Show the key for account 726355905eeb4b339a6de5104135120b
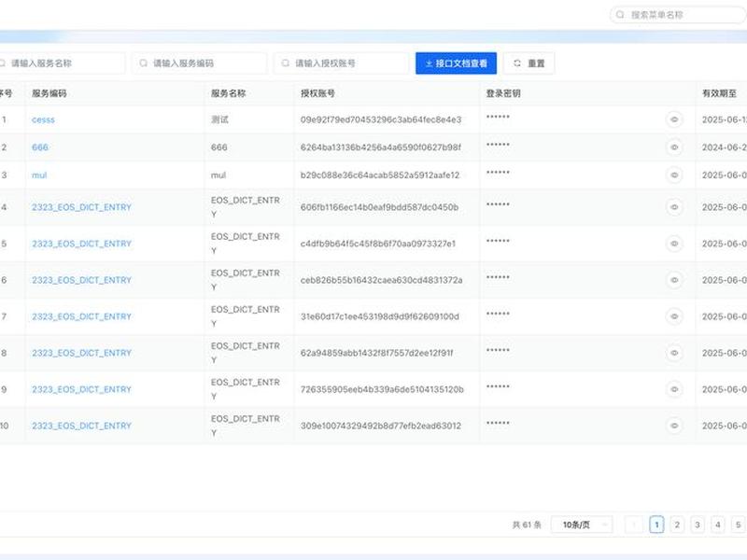This screenshot has width=747, height=560. (674, 389)
